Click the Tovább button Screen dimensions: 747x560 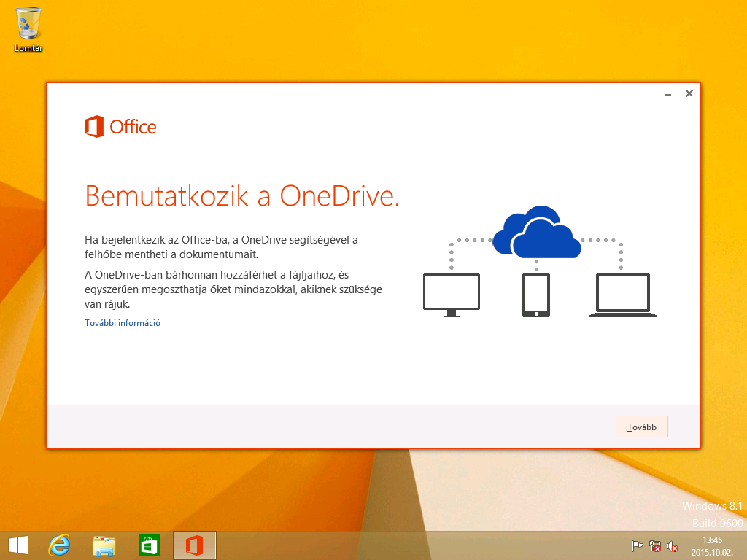coord(641,427)
